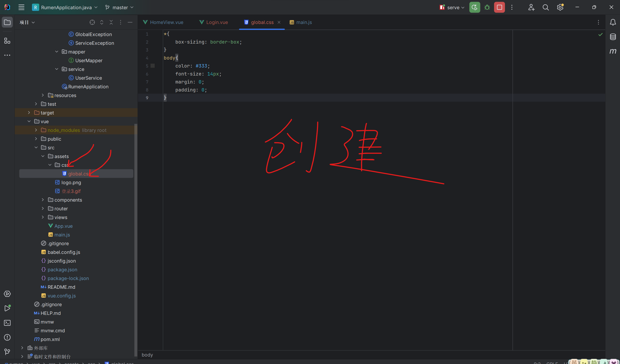Image resolution: width=620 pixels, height=364 pixels.
Task: Run the 'serve' configuration with the green run icon
Action: (474, 7)
